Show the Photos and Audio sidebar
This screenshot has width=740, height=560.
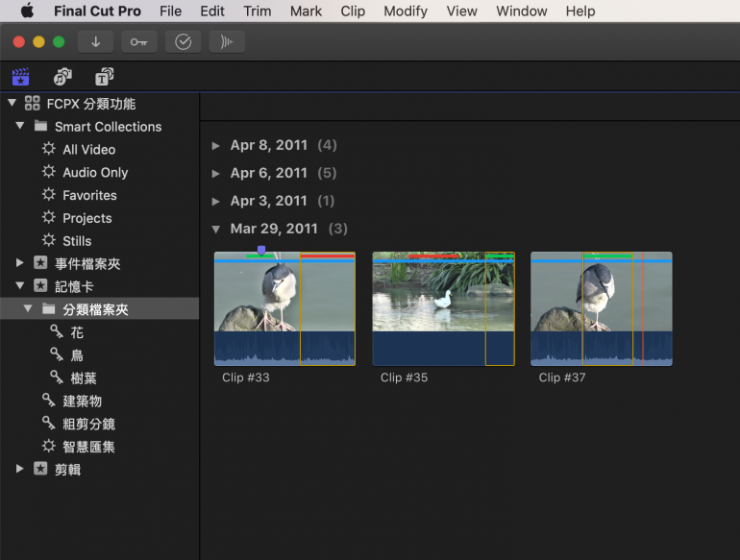(62, 77)
